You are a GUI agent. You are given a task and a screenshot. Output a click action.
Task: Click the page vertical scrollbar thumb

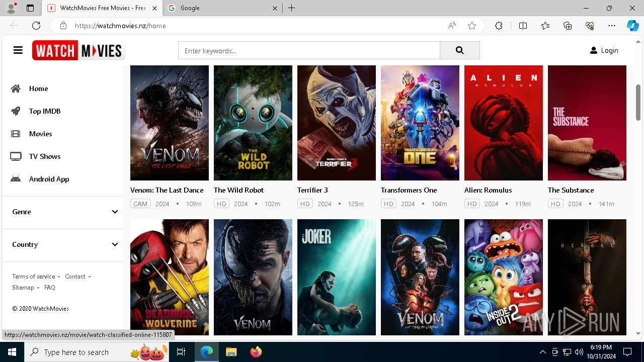click(638, 102)
